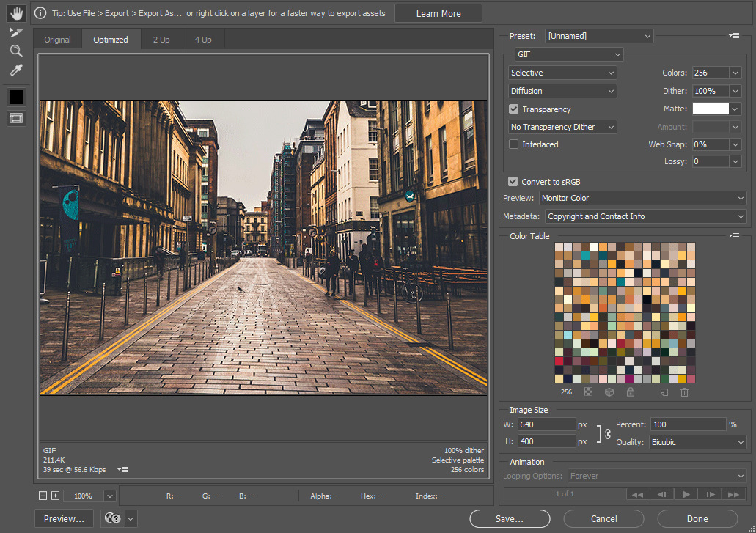Select the Eyedropper tool
756x533 pixels.
coord(16,70)
